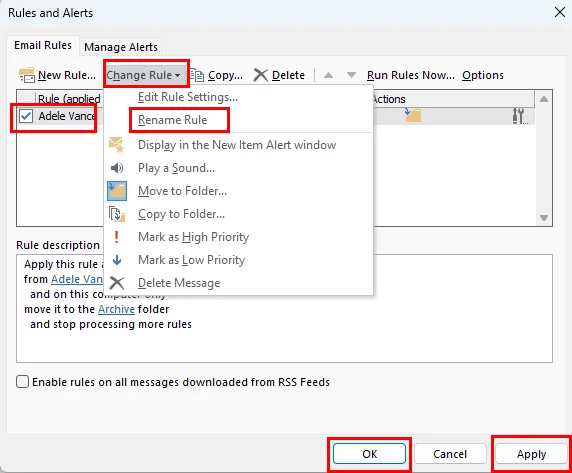Open the Archive folder link
The height and width of the screenshot is (473, 572).
[116, 309]
